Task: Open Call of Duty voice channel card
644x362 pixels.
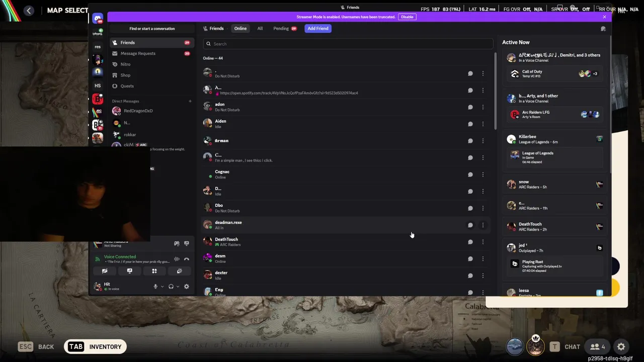Action: coord(555,74)
